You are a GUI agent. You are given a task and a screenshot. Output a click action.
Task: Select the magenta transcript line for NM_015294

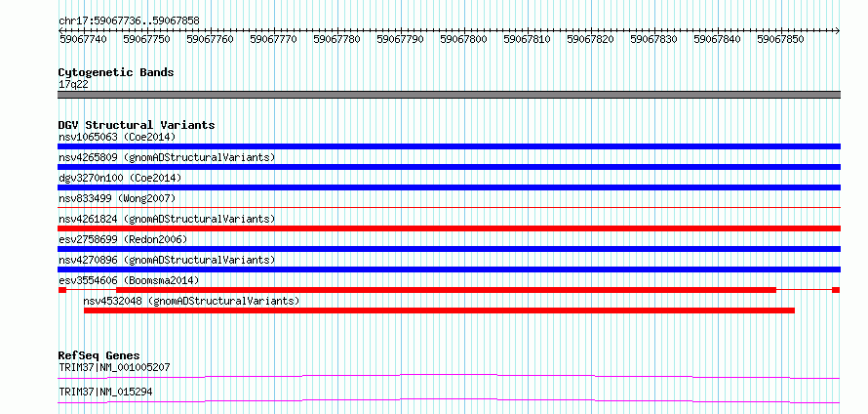(449, 400)
